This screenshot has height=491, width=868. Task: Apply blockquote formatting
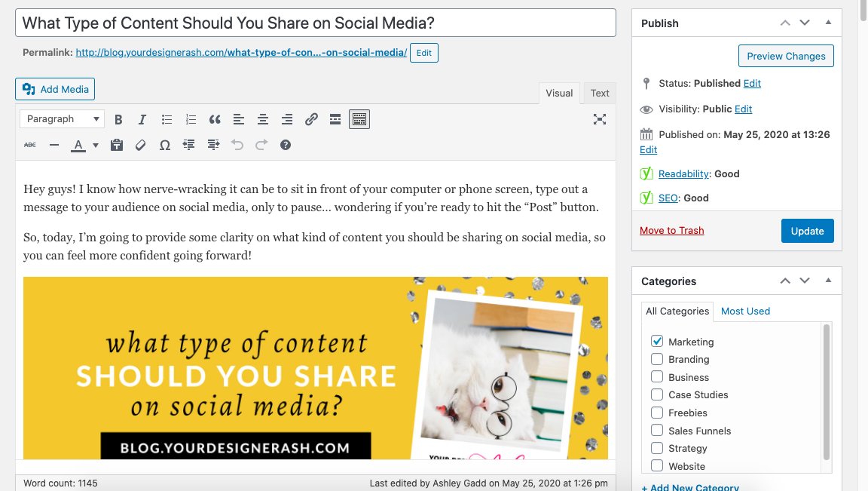click(215, 119)
